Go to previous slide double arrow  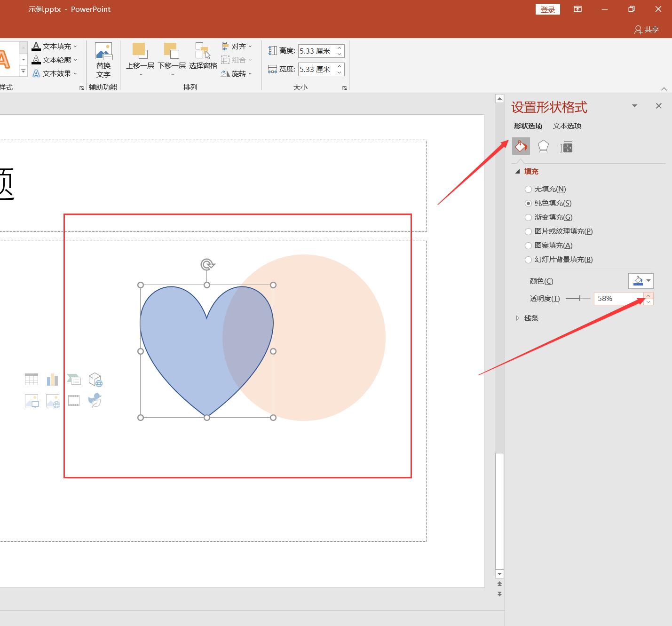pyautogui.click(x=499, y=584)
